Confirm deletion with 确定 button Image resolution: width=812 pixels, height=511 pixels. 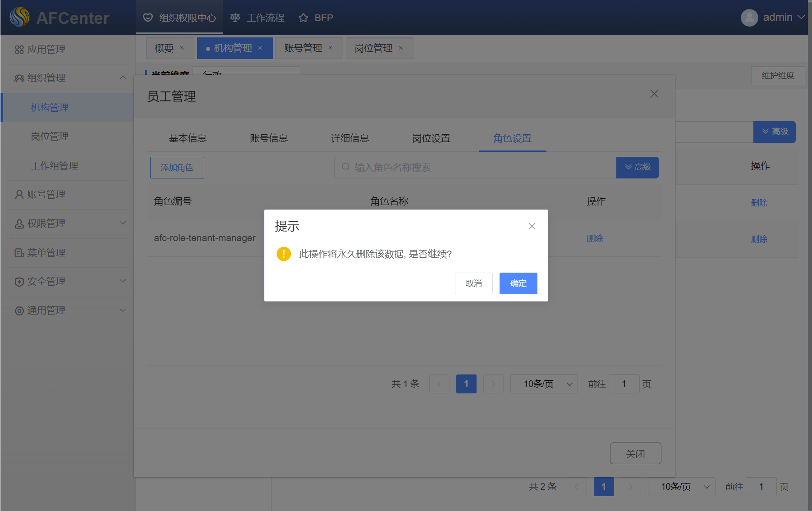coord(518,283)
